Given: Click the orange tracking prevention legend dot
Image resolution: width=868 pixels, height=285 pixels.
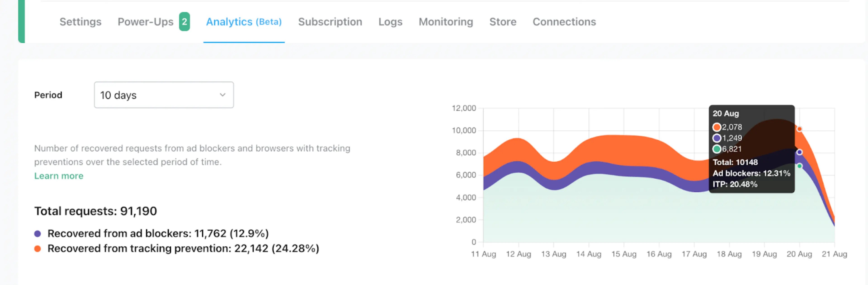Looking at the screenshot, I should point(37,249).
